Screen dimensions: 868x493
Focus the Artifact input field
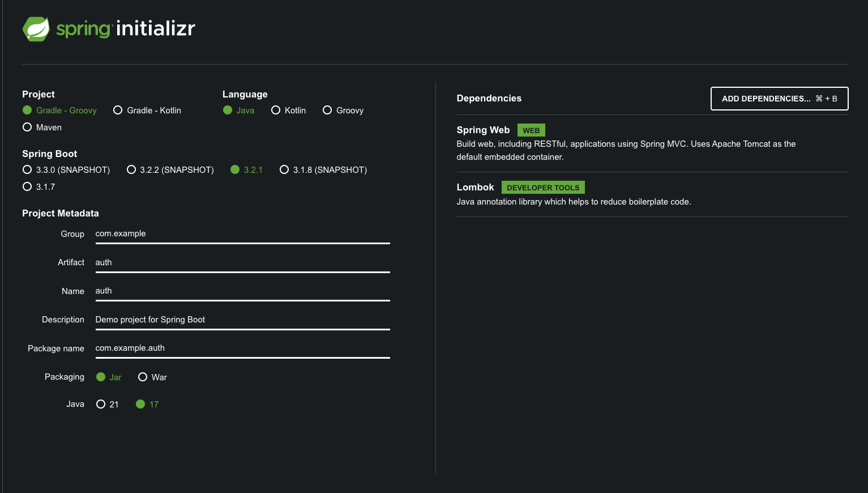pos(242,262)
